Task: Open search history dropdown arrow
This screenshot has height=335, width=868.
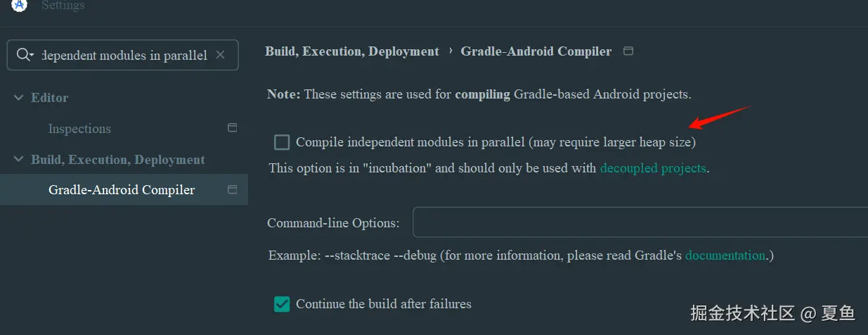Action: (x=32, y=56)
